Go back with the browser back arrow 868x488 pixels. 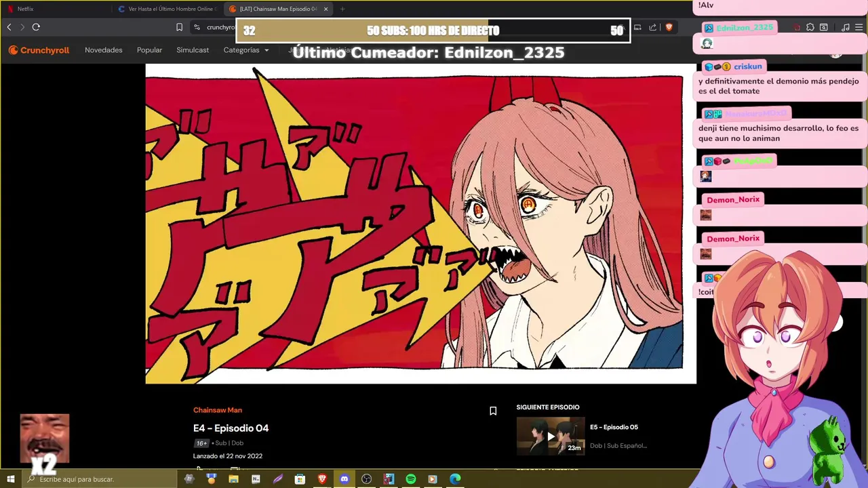click(x=9, y=27)
